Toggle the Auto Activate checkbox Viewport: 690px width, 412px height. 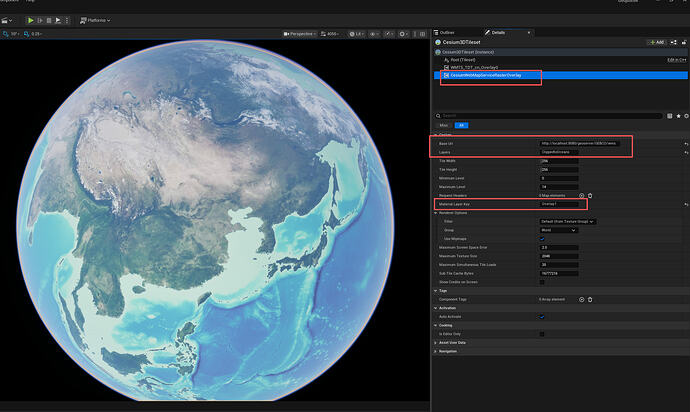542,317
